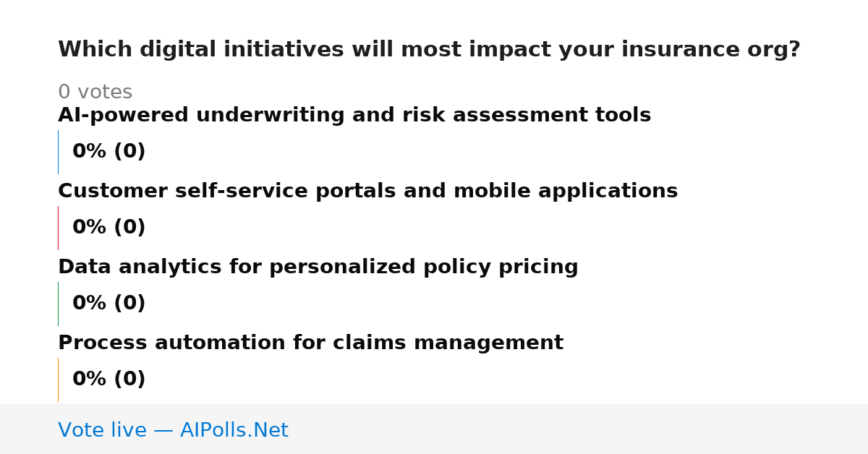Click the (0) vote count for Data analytics
This screenshot has width=868, height=454.
(x=129, y=304)
